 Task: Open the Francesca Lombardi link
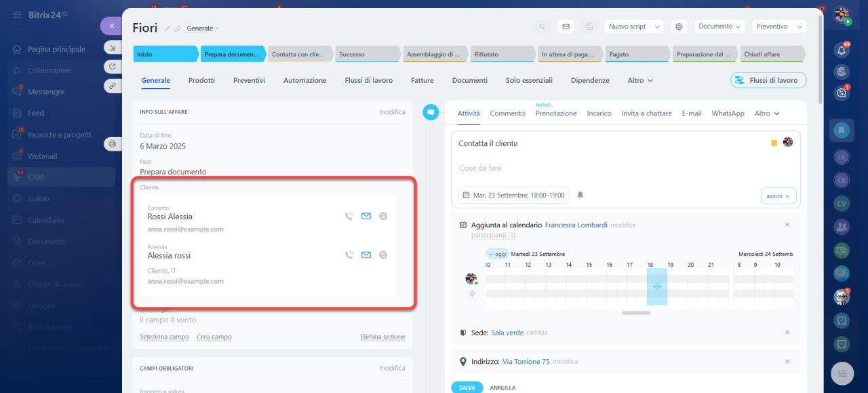[x=576, y=225]
